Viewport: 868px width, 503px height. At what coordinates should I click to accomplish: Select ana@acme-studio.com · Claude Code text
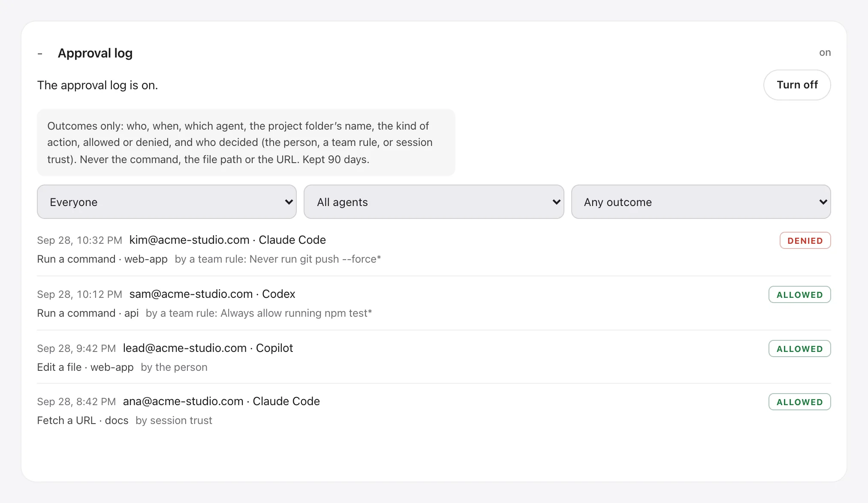pyautogui.click(x=221, y=401)
